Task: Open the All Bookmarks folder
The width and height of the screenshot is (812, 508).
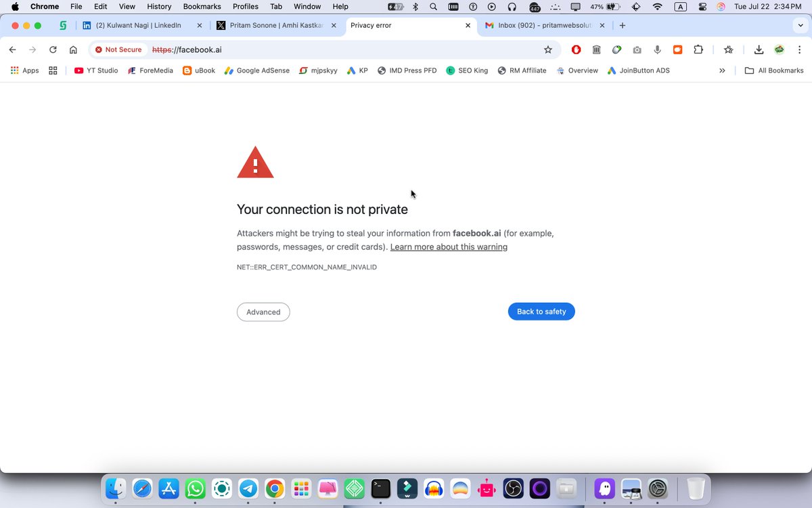Action: pyautogui.click(x=774, y=70)
